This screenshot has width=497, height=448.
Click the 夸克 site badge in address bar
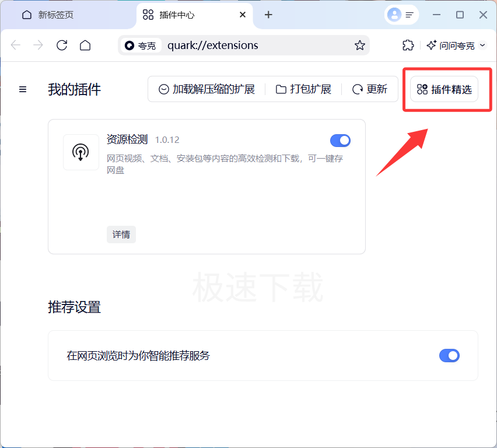tap(141, 45)
